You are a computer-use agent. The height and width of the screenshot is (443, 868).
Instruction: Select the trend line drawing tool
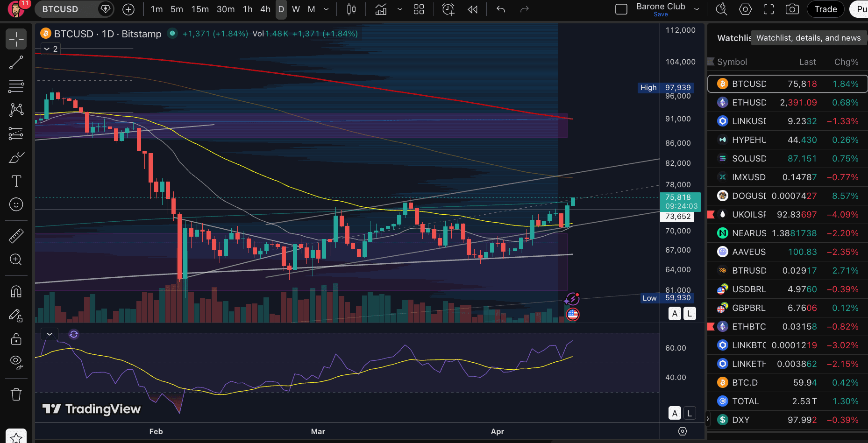(16, 63)
